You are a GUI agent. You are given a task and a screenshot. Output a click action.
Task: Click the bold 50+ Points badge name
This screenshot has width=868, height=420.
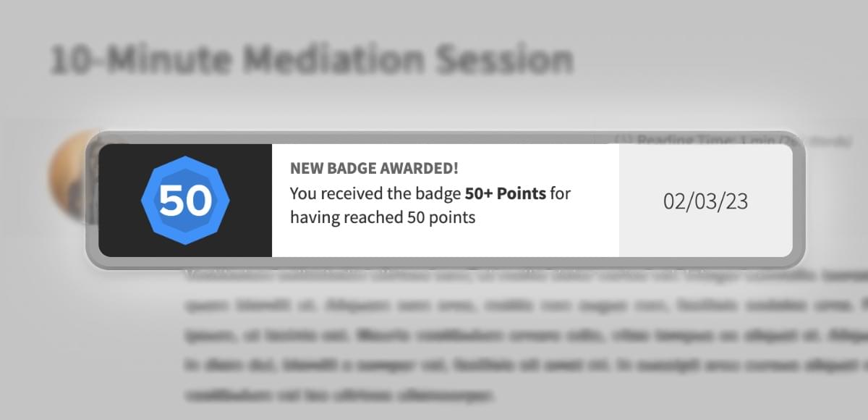pos(505,193)
